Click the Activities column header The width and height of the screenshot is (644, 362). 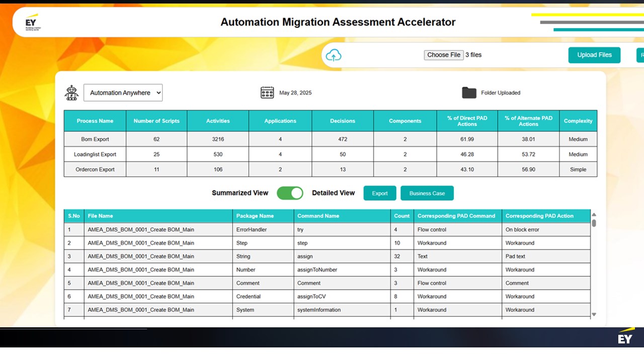(x=218, y=121)
